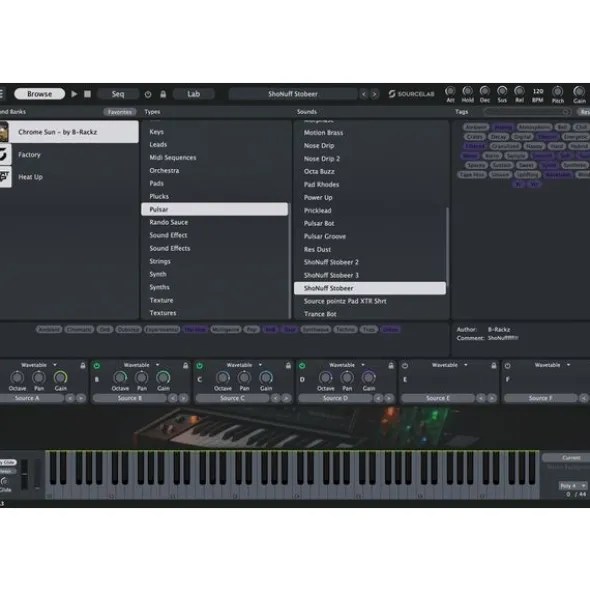This screenshot has height=591, width=590.
Task: Start preset preview with the play button
Action: pyautogui.click(x=74, y=94)
